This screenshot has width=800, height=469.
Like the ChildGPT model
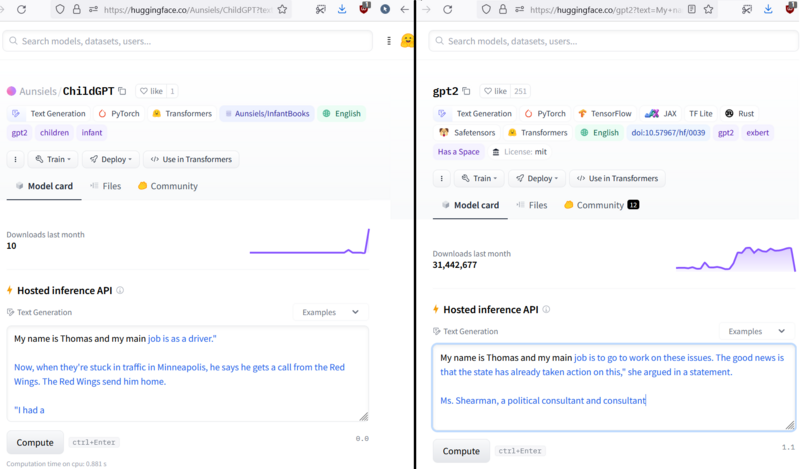point(152,91)
